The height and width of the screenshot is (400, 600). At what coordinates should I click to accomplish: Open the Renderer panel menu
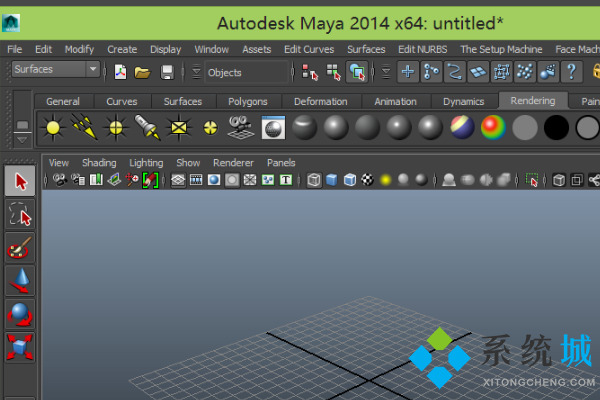coord(233,162)
